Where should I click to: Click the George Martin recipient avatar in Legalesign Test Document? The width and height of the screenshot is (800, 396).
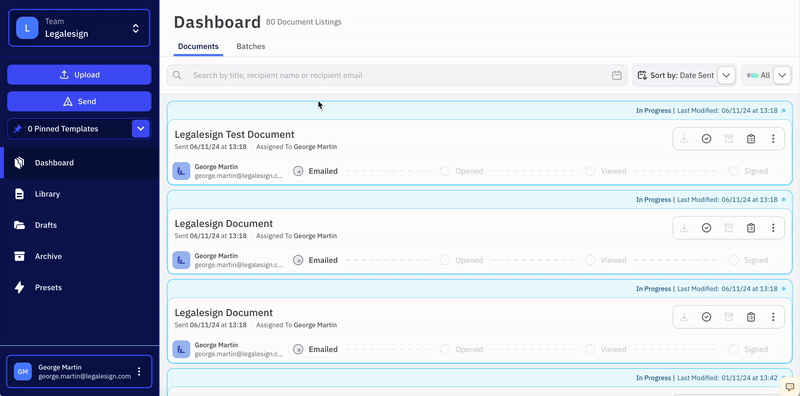181,171
